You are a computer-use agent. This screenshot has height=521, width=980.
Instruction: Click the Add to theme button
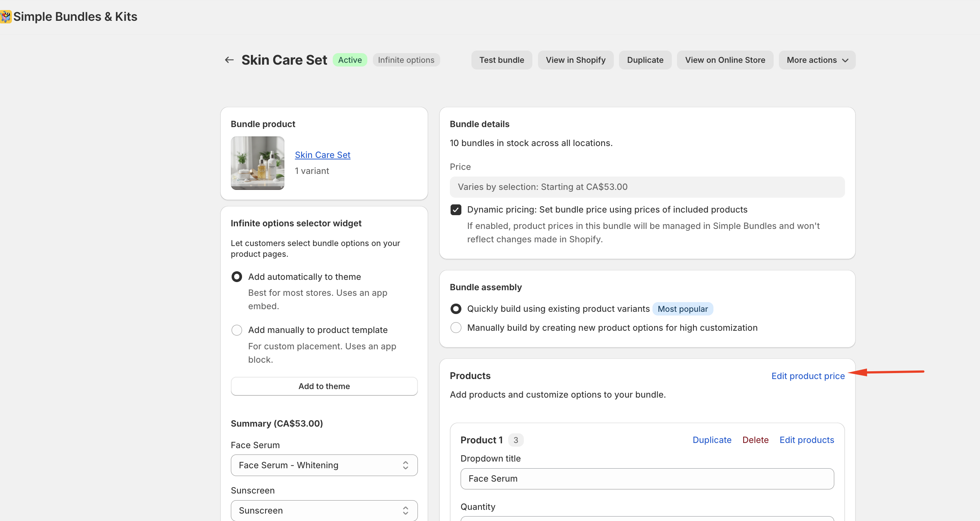pos(324,386)
